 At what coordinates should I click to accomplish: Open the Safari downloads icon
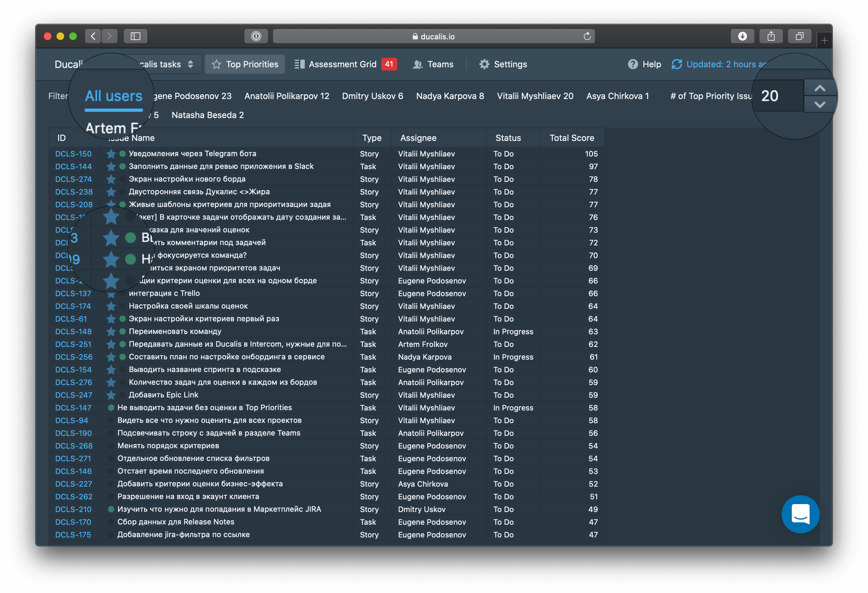(x=742, y=36)
